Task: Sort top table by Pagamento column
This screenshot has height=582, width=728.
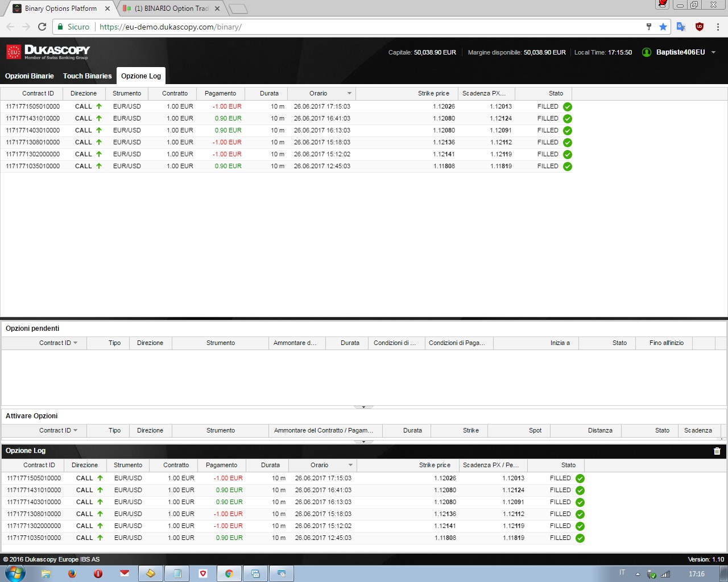Action: [220, 93]
